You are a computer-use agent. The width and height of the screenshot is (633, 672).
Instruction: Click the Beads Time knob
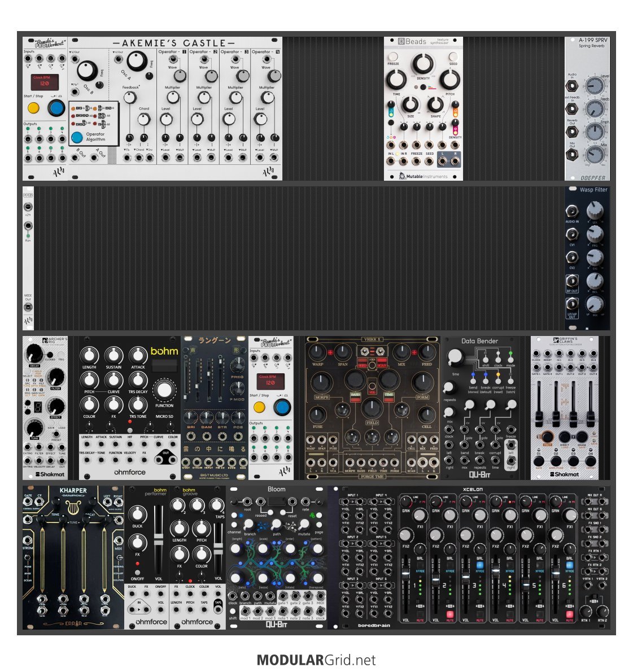396,80
